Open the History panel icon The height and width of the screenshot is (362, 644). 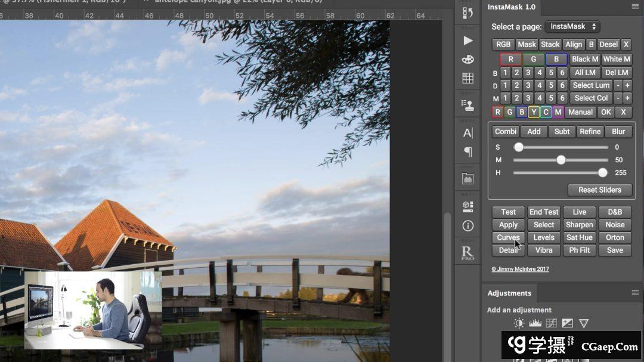click(467, 12)
